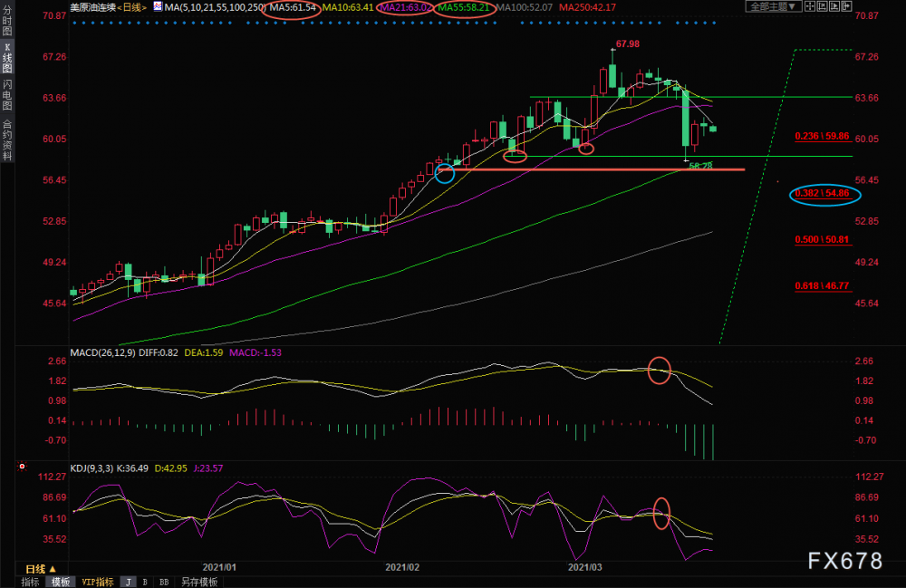This screenshot has width=906, height=588.
Task: Click the 2021/03 date label
Action: point(584,567)
